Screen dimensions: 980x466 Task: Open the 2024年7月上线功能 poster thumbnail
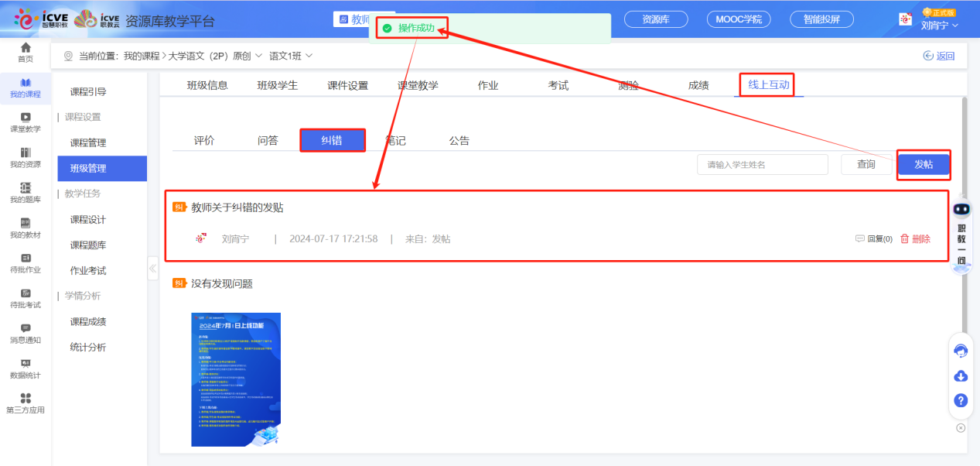[235, 379]
